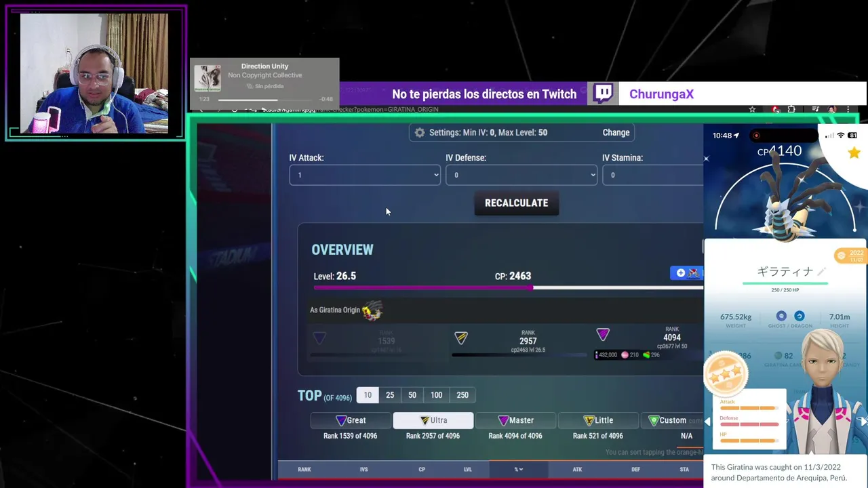This screenshot has height=488, width=868.
Task: Sort table by CP column
Action: [422, 469]
